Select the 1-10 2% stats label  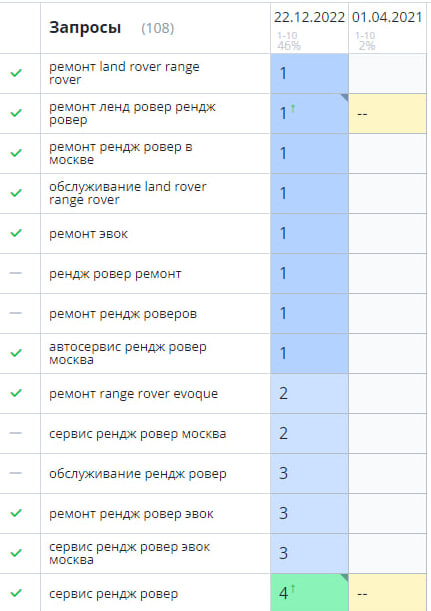coord(366,41)
